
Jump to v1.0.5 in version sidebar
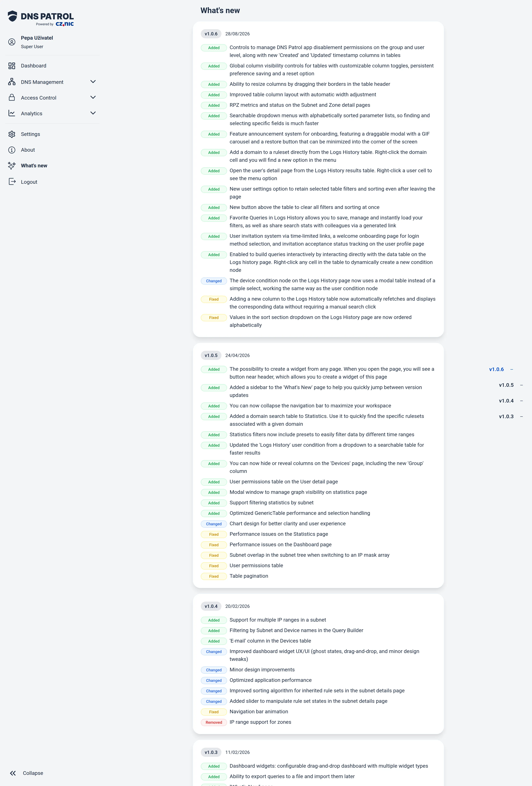point(506,385)
